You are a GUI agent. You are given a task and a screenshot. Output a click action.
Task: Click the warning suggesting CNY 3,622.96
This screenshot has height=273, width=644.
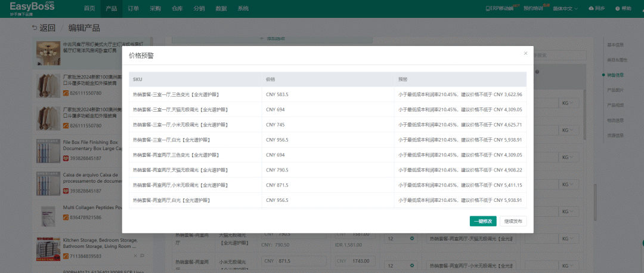pos(460,94)
